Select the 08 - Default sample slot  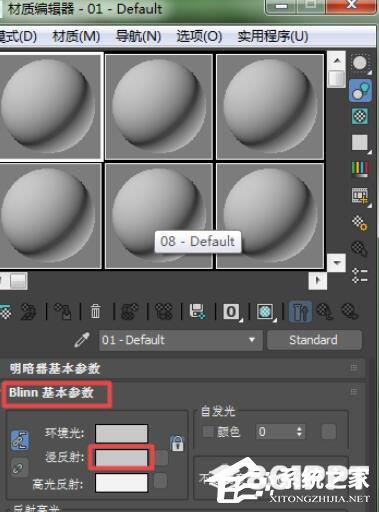tap(159, 216)
